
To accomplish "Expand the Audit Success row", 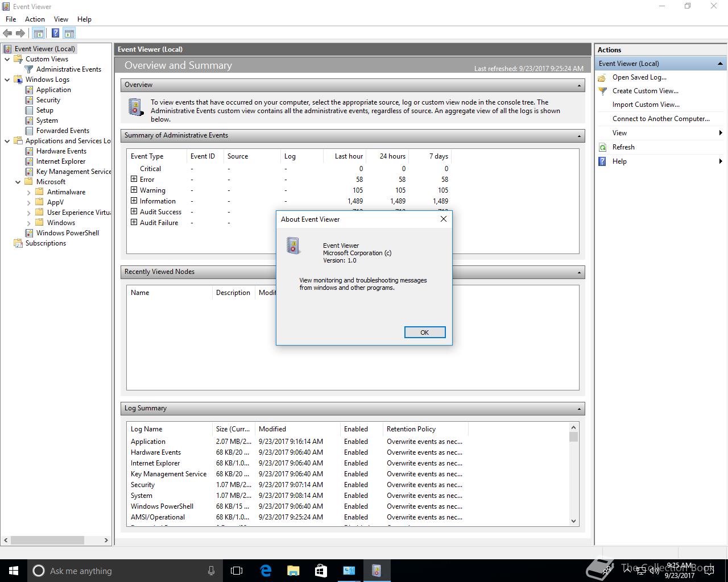I will pyautogui.click(x=134, y=211).
